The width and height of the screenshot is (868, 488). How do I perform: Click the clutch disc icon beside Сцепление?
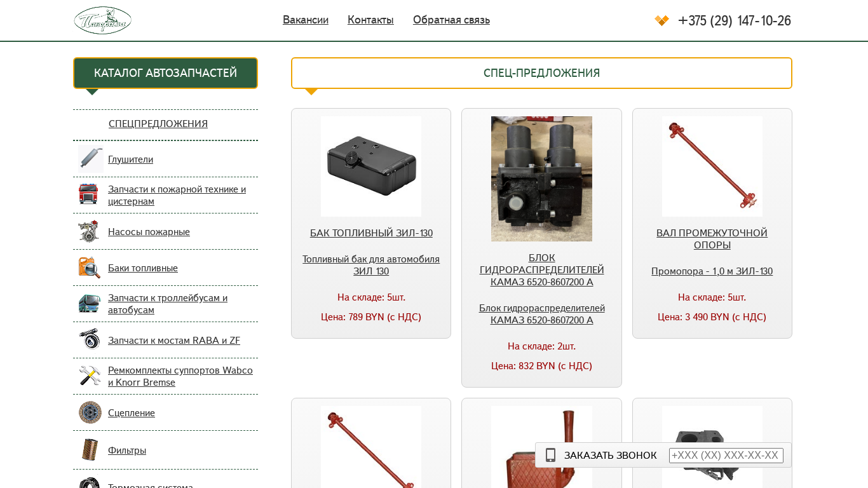(x=90, y=412)
